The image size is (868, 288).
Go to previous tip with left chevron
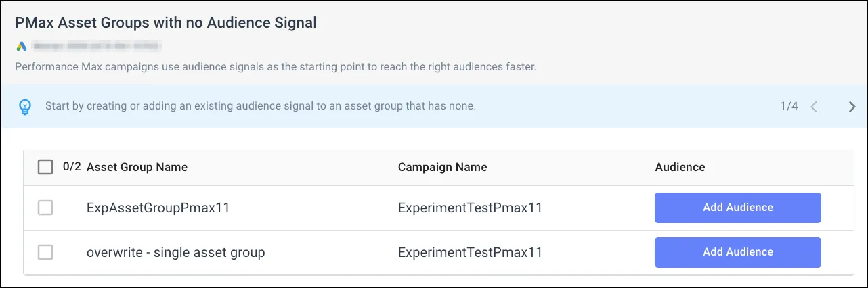coord(814,107)
